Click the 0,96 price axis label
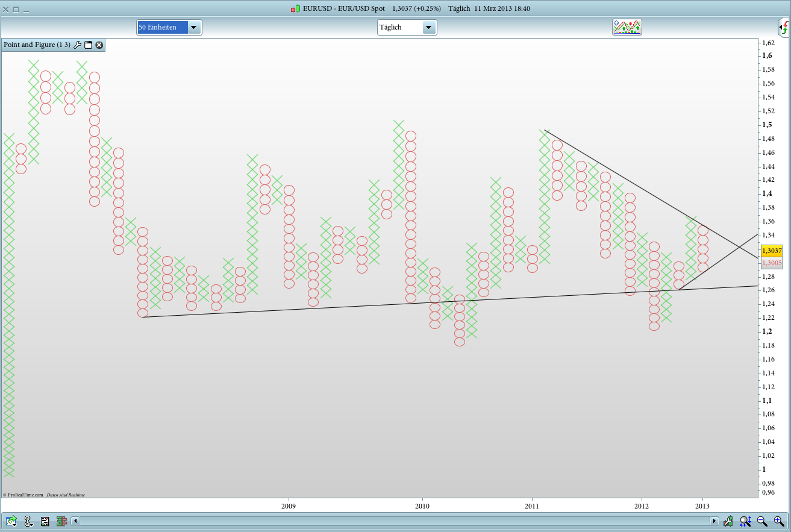The image size is (791, 532). point(768,492)
